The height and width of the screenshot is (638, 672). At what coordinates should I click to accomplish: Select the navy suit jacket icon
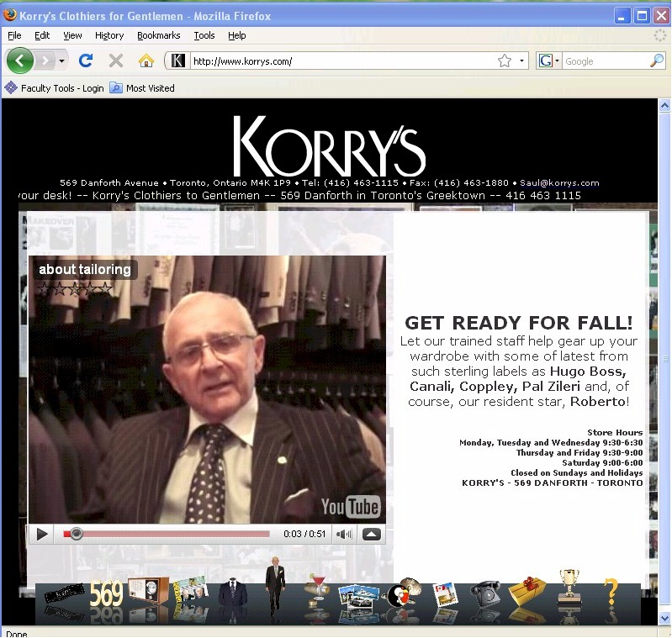click(x=233, y=592)
